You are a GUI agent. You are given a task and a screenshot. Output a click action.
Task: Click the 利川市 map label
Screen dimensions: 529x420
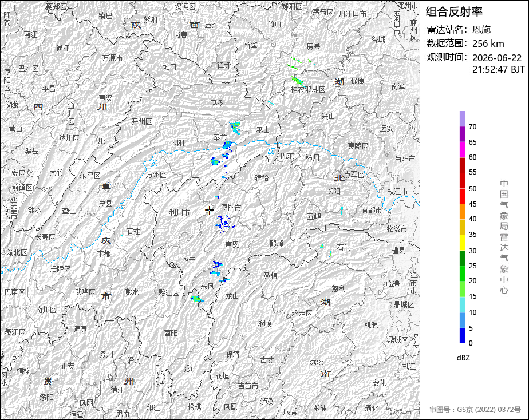(180, 212)
